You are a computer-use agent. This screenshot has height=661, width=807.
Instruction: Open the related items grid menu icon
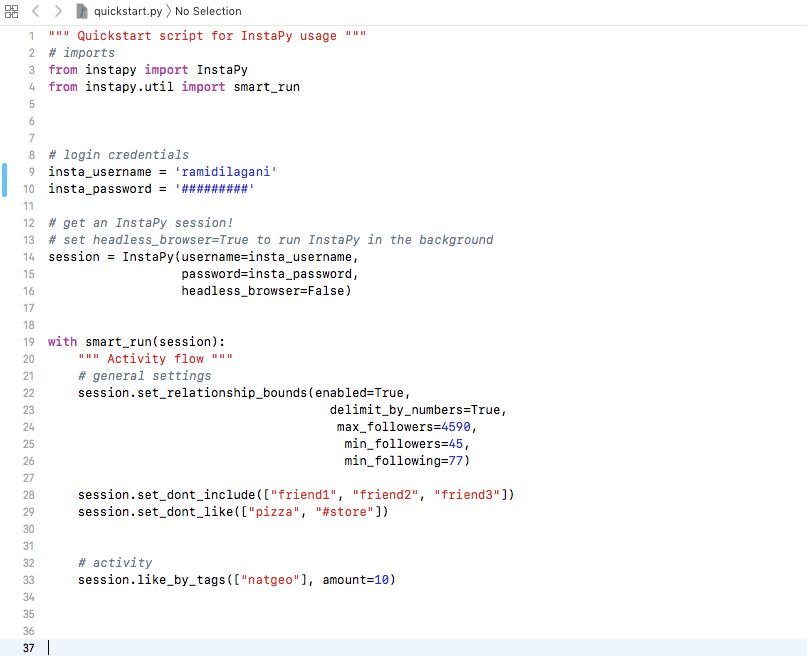(x=11, y=11)
